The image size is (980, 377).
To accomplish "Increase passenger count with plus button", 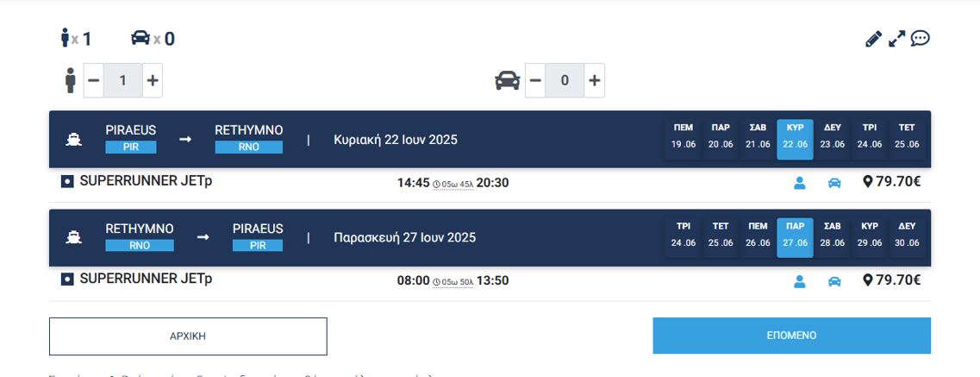I will [153, 80].
